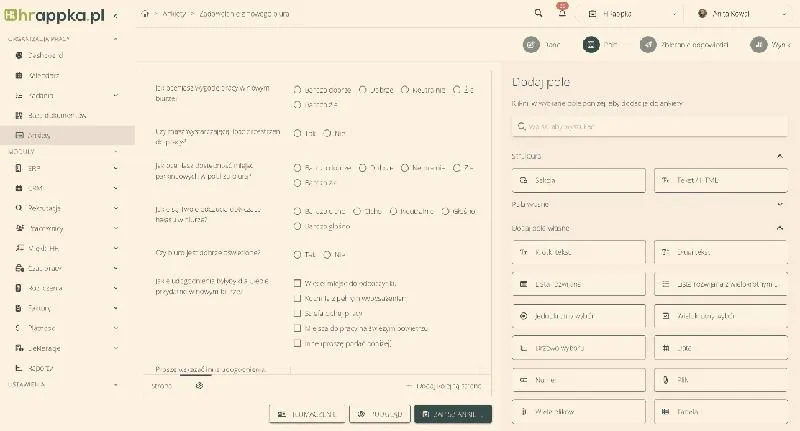This screenshot has height=431, width=800.
Task: Select Bardzo głośno noise option
Action: [297, 226]
